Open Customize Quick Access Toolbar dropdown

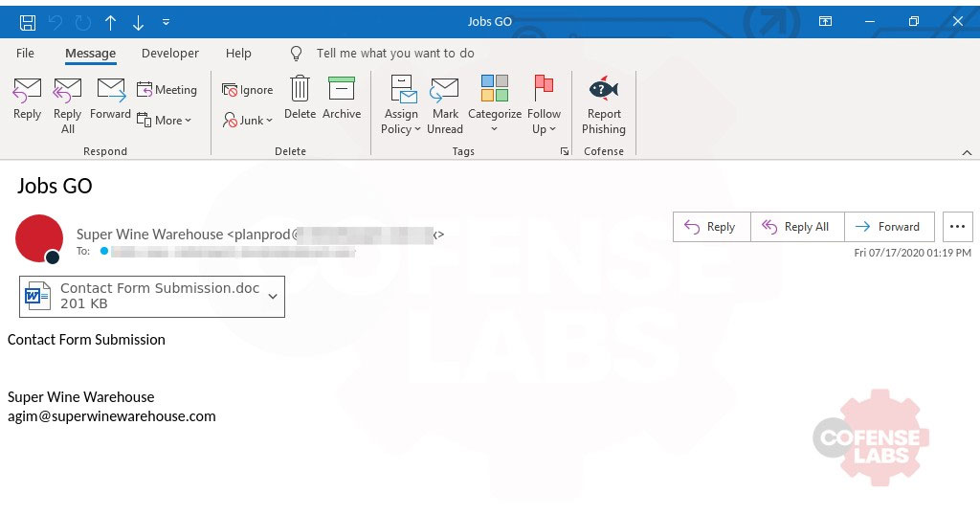(x=166, y=22)
